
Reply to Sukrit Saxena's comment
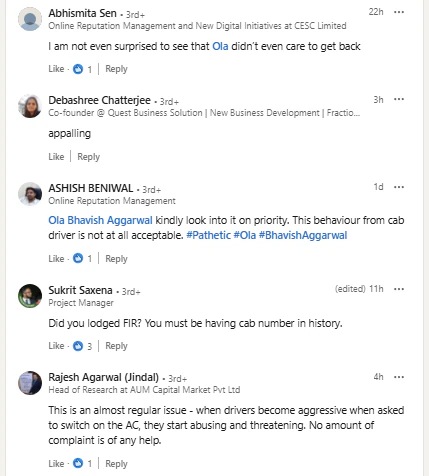pyautogui.click(x=116, y=346)
